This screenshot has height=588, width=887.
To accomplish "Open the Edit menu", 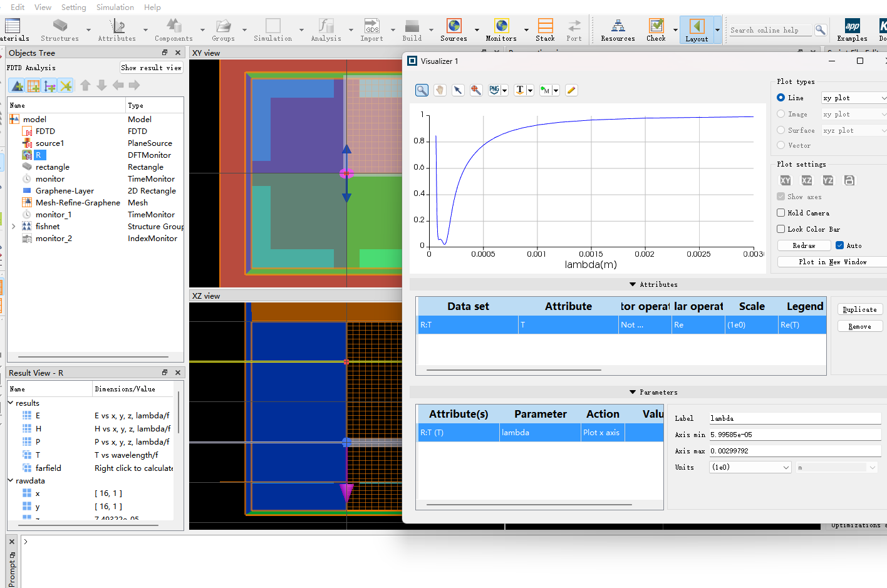I will pyautogui.click(x=18, y=7).
